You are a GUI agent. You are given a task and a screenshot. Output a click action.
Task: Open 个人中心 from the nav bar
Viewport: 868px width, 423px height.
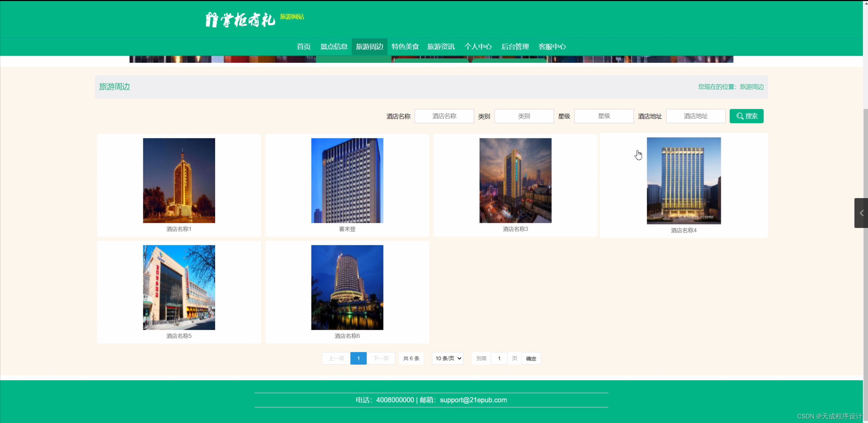coord(478,47)
